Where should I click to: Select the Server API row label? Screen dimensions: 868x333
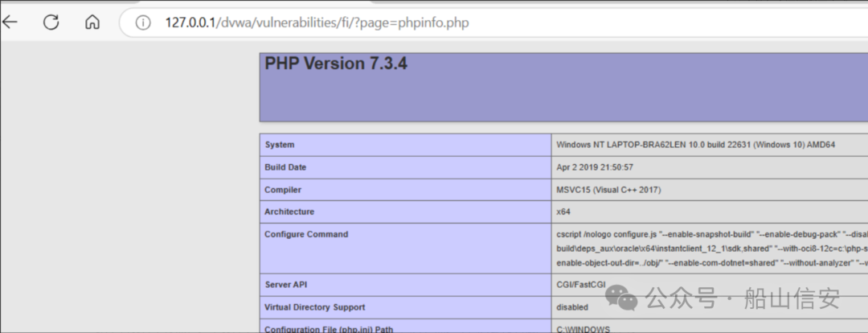[x=285, y=285]
